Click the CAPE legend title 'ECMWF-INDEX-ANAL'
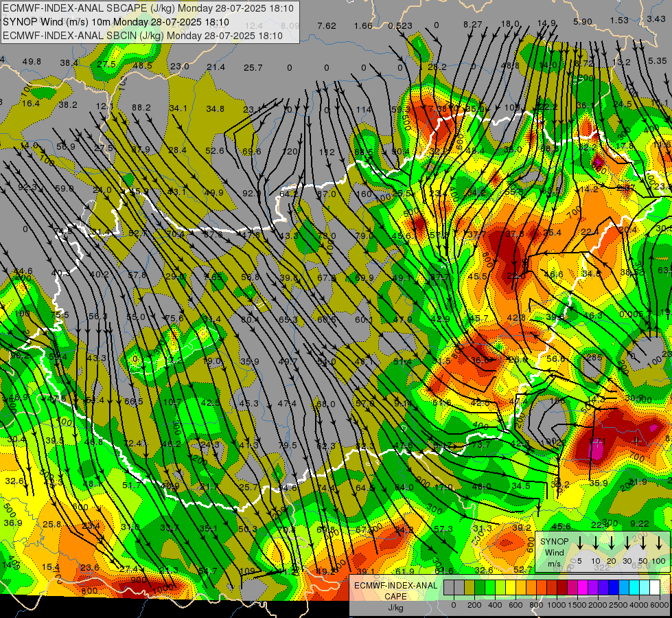 pyautogui.click(x=395, y=586)
